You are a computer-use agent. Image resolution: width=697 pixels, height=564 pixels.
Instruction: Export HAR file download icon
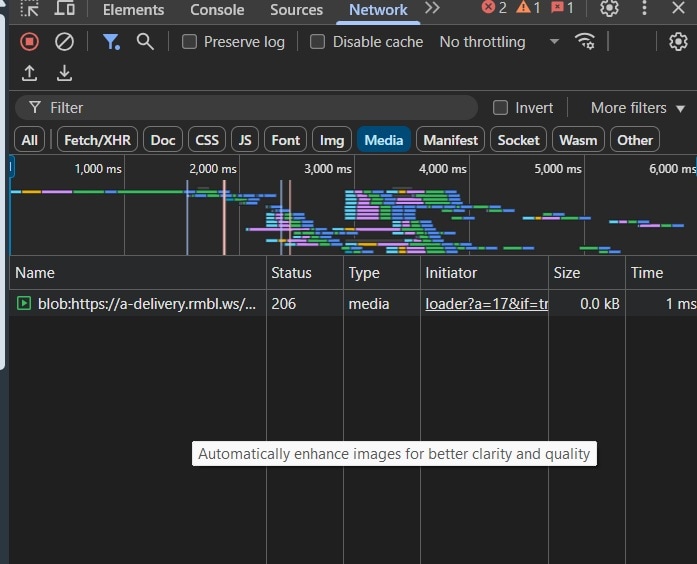click(64, 73)
